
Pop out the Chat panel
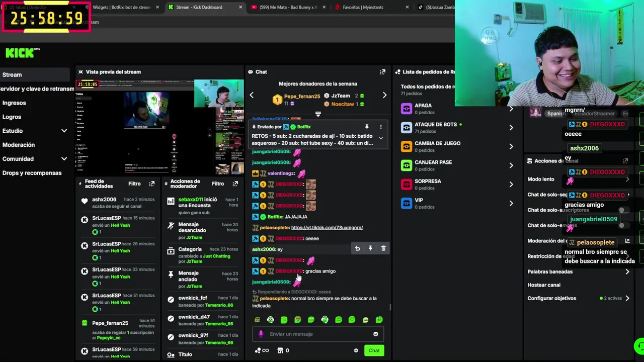[382, 72]
